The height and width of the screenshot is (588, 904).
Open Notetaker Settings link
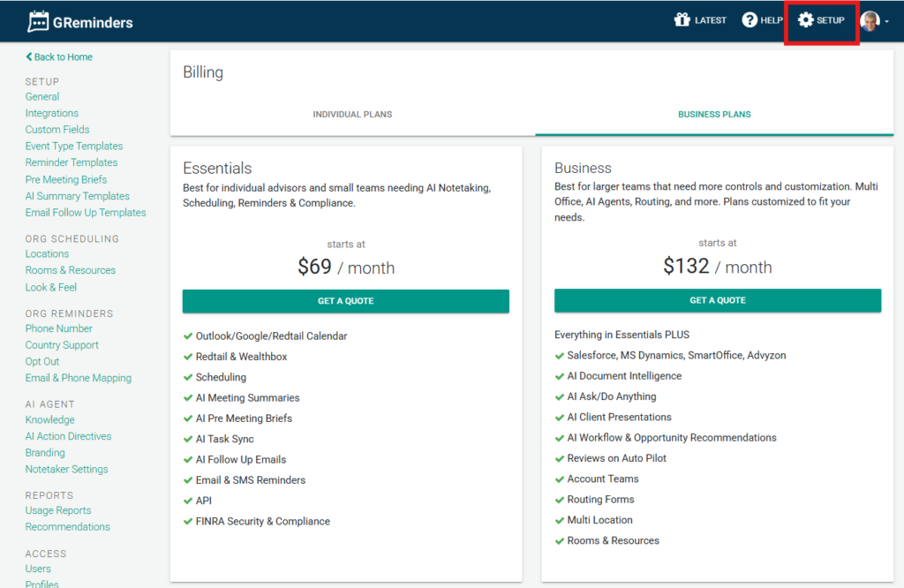point(67,469)
